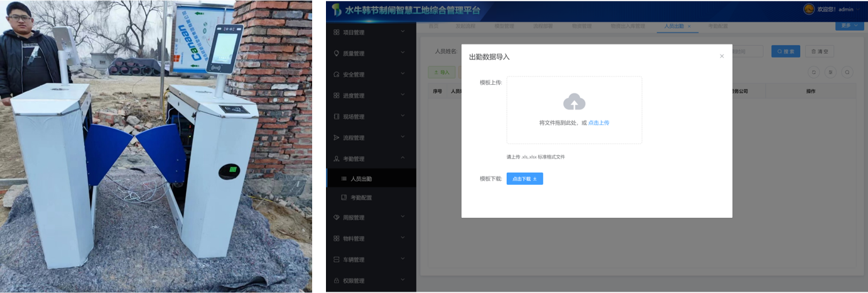Click the 质量管理 sidebar icon

(x=337, y=53)
